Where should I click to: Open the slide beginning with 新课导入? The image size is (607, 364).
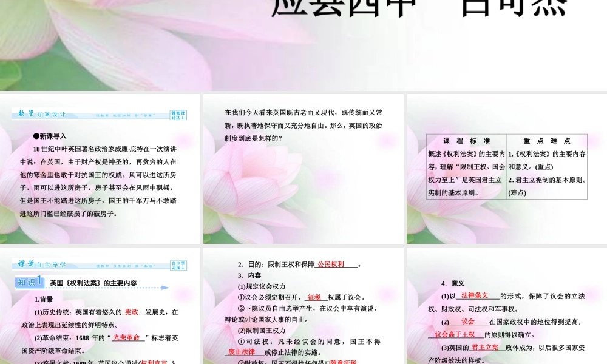pos(100,169)
